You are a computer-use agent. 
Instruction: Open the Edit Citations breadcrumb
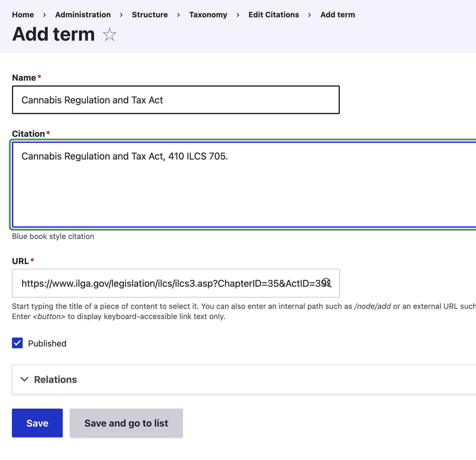(x=274, y=15)
